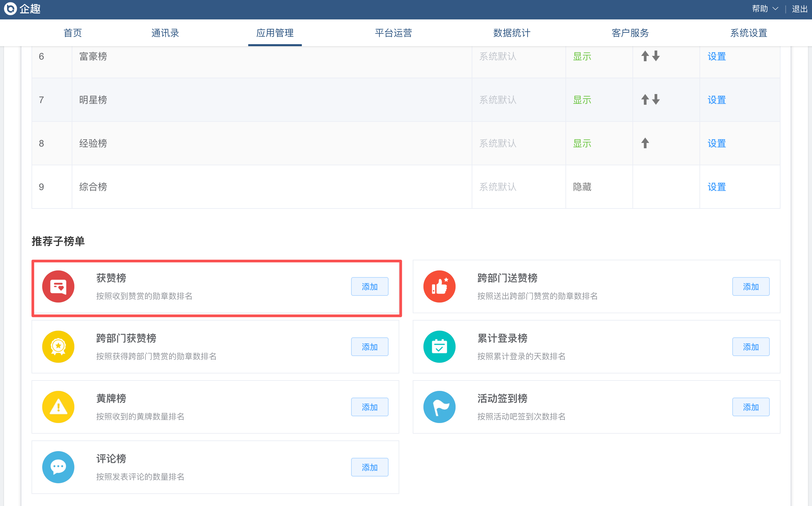Click the 经验榜 list name
This screenshot has width=812, height=506.
point(93,143)
